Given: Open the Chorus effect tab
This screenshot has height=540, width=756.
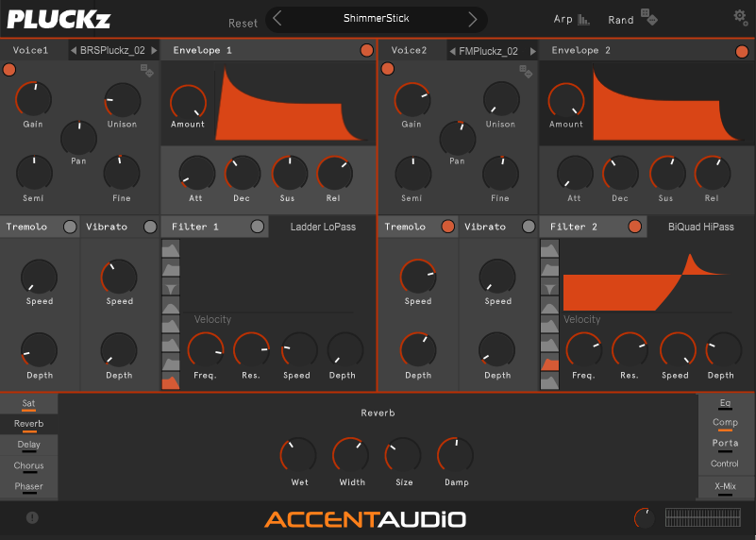Looking at the screenshot, I should (x=28, y=466).
